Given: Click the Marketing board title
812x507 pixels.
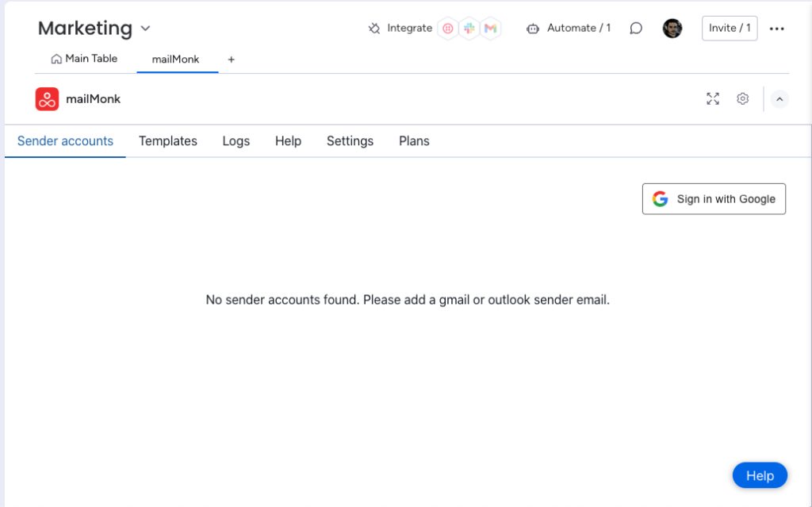Looking at the screenshot, I should click(x=86, y=28).
